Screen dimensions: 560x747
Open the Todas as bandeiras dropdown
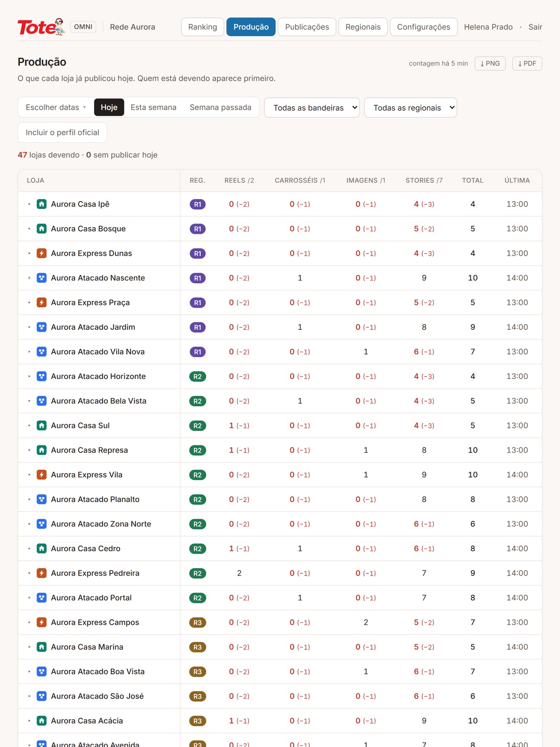[312, 108]
